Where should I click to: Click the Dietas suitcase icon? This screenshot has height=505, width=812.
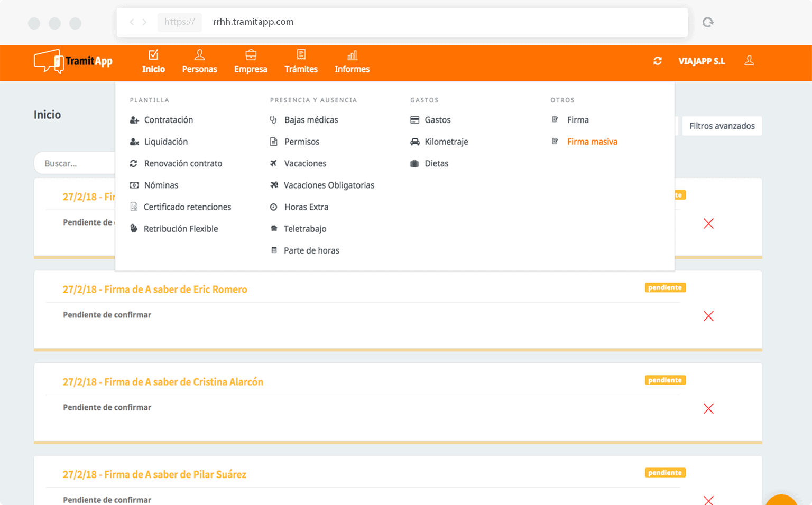414,163
